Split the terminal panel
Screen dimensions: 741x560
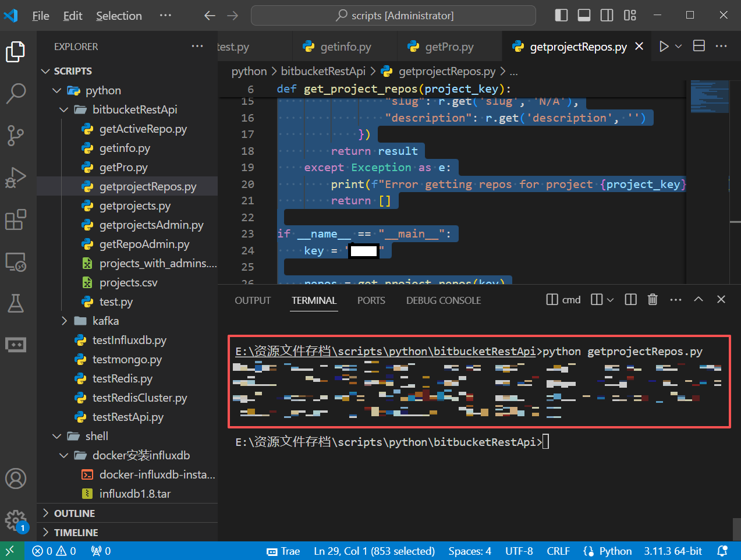630,299
